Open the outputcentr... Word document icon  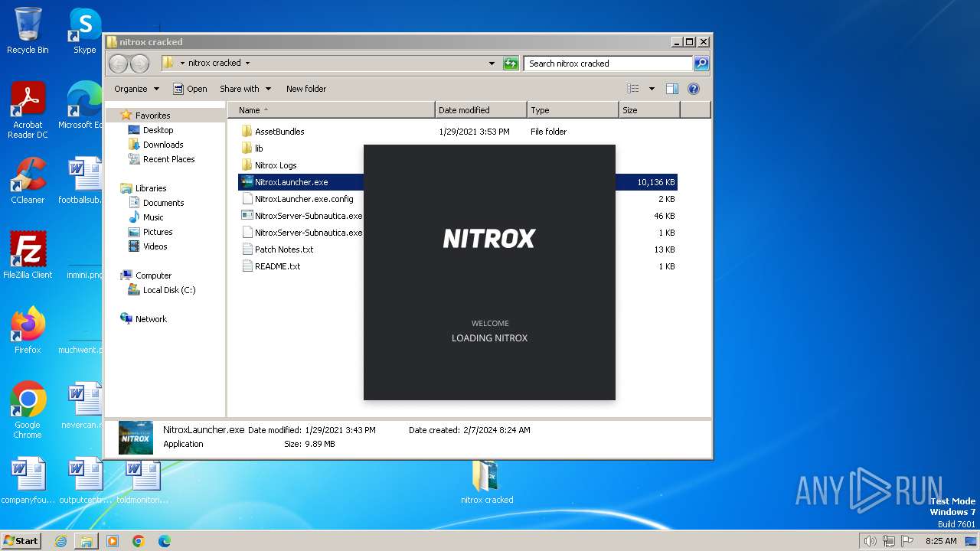(x=85, y=480)
